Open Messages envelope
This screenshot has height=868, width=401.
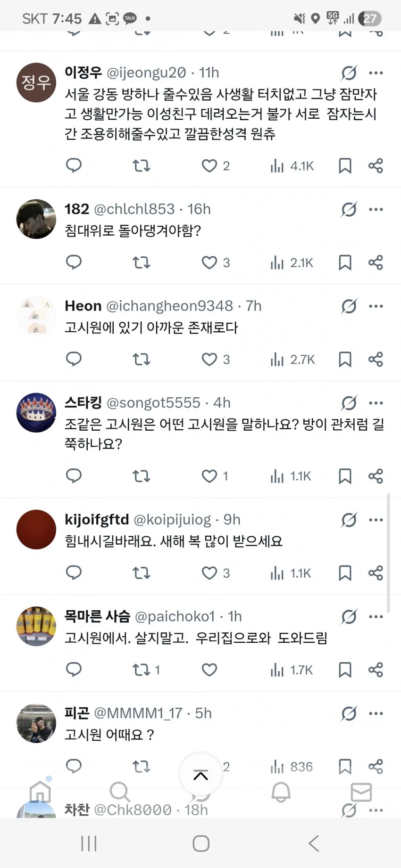click(361, 792)
